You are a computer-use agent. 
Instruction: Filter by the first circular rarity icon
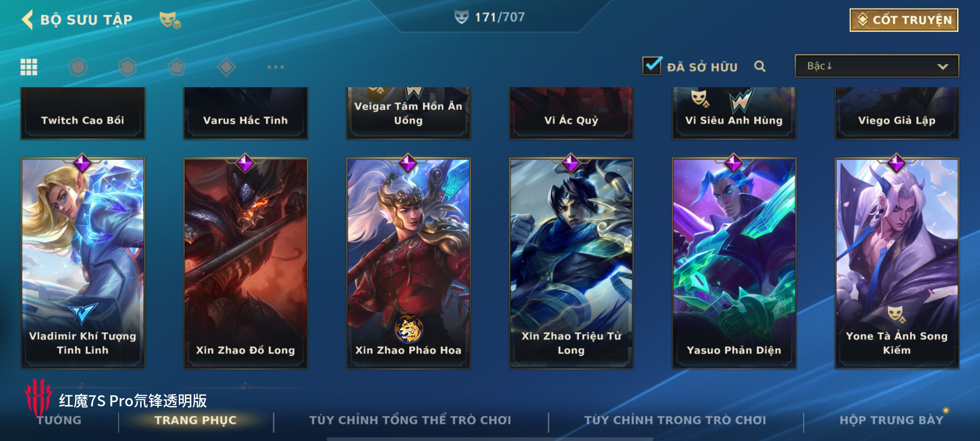[78, 67]
